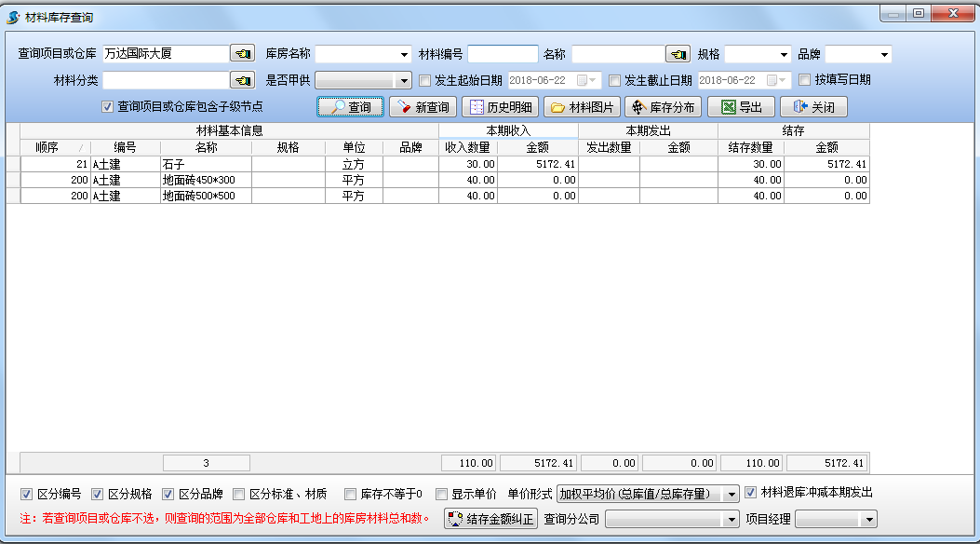Viewport: 980px width, 544px height.
Task: Export results with 导出 button
Action: click(x=741, y=107)
